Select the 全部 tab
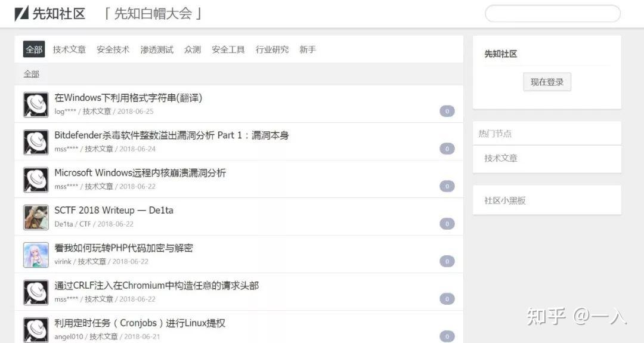 pos(34,50)
